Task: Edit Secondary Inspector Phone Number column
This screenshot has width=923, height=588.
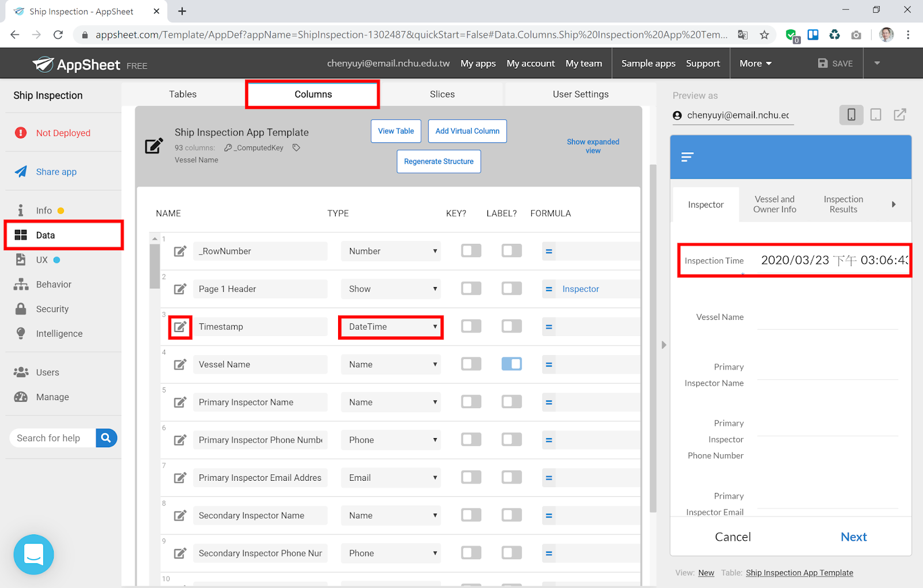Action: [x=181, y=553]
